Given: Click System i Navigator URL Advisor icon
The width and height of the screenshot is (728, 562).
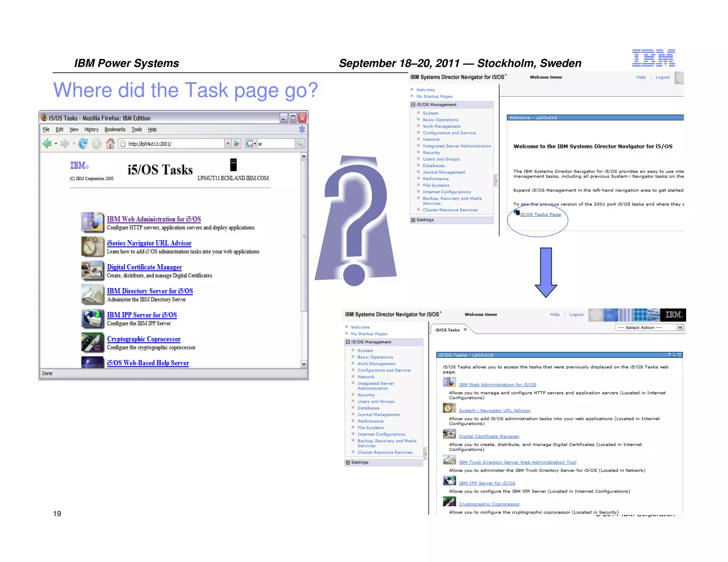Looking at the screenshot, I should (x=449, y=408).
